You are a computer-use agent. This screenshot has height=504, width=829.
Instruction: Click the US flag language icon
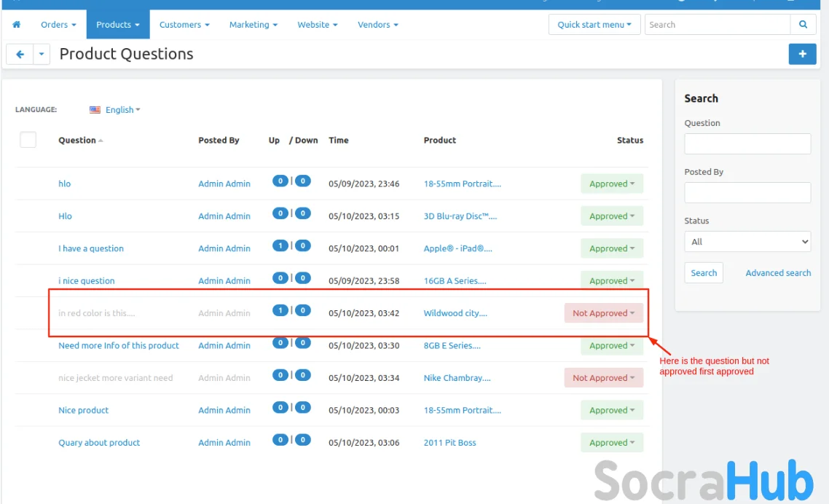(x=95, y=110)
